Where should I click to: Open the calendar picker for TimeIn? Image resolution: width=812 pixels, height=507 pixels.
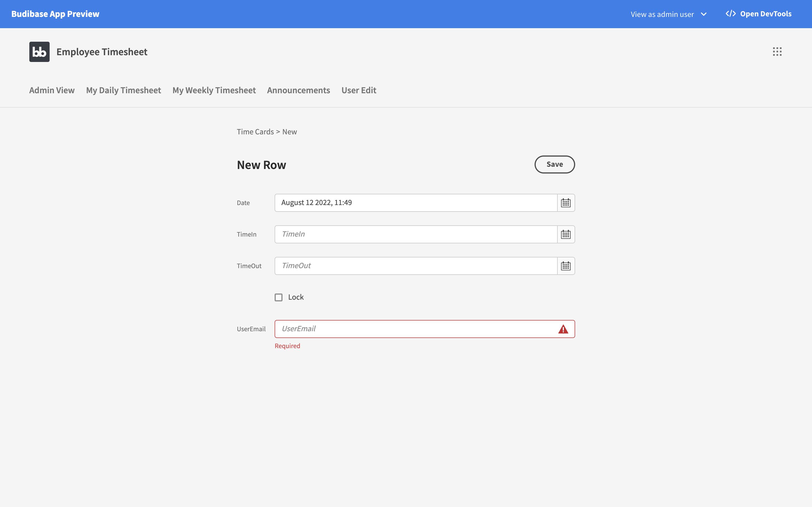click(566, 234)
